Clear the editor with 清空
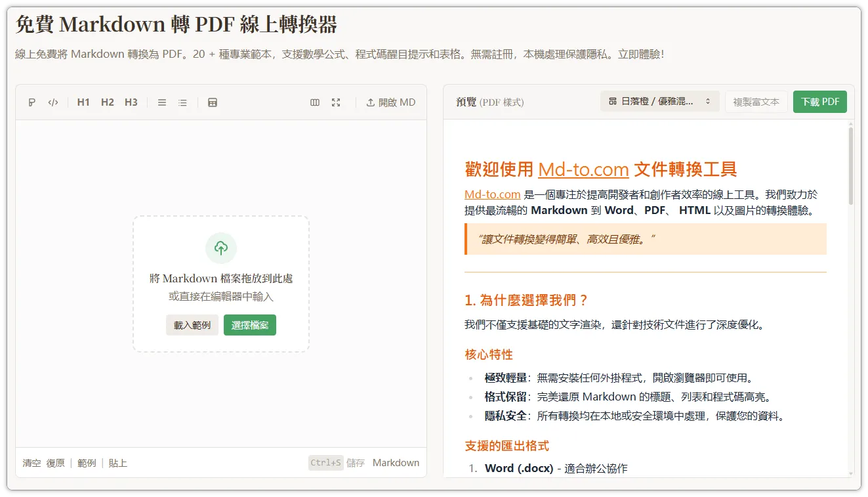This screenshot has width=868, height=497. (31, 462)
